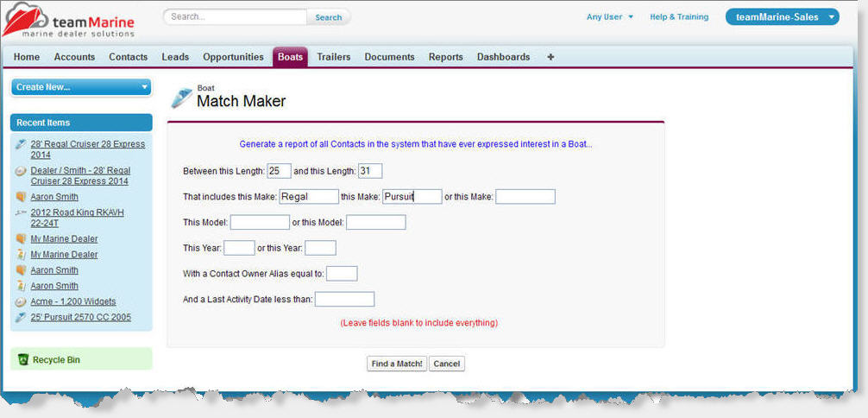Viewport: 868px width, 418px height.
Task: Open the Trailers tab
Action: (333, 57)
